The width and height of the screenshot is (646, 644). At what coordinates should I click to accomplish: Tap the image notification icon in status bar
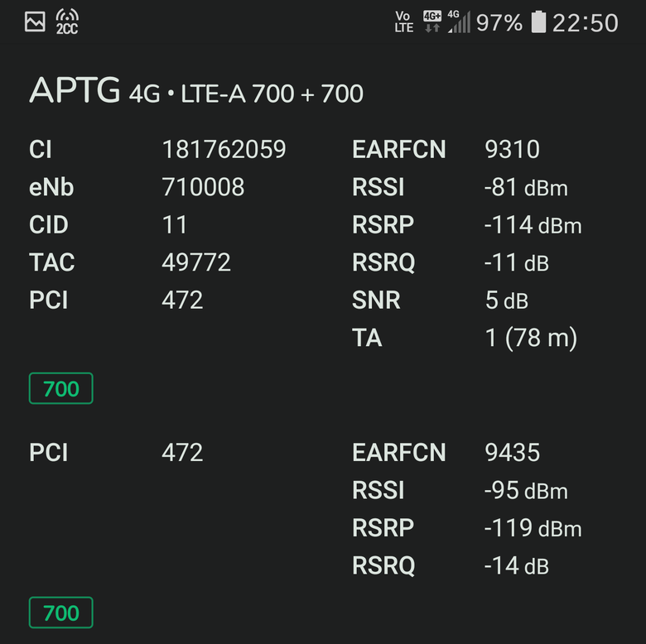click(x=35, y=22)
